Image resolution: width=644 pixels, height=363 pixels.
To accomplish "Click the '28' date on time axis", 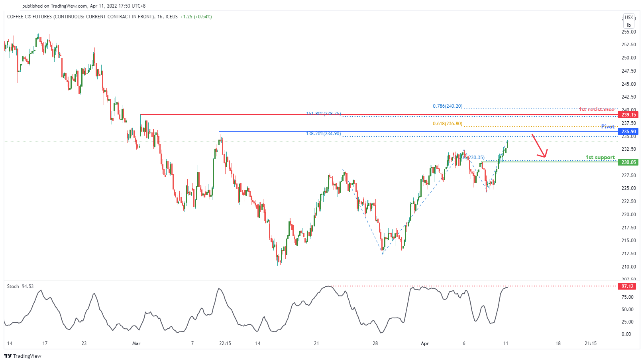I will pos(375,343).
